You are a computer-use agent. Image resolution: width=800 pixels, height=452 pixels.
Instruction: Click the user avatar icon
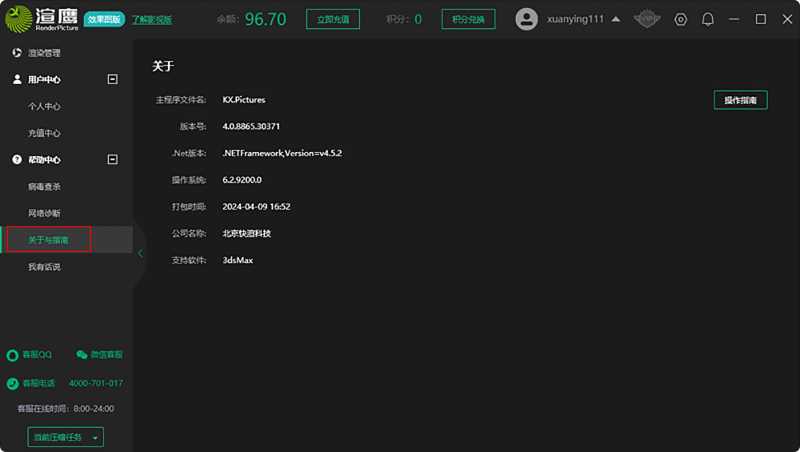pyautogui.click(x=526, y=19)
